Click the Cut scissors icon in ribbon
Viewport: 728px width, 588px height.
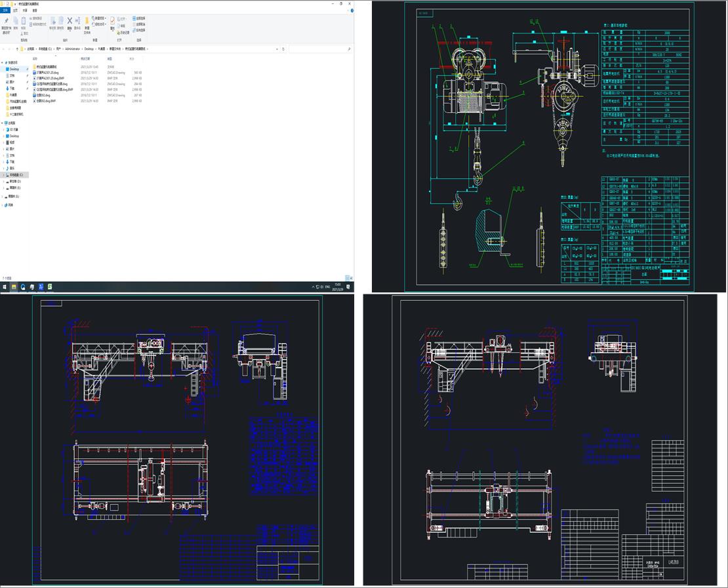point(22,33)
